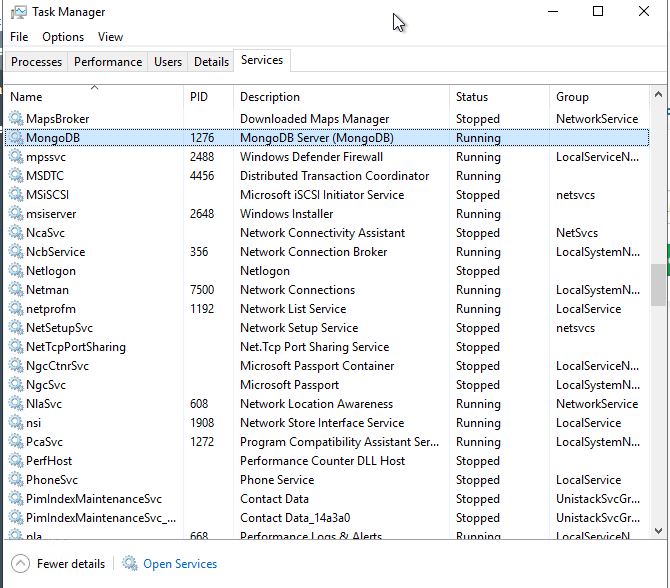Click the gear icon beside PimIndexMaintenanceSvc
This screenshot has width=670, height=588.
16,498
